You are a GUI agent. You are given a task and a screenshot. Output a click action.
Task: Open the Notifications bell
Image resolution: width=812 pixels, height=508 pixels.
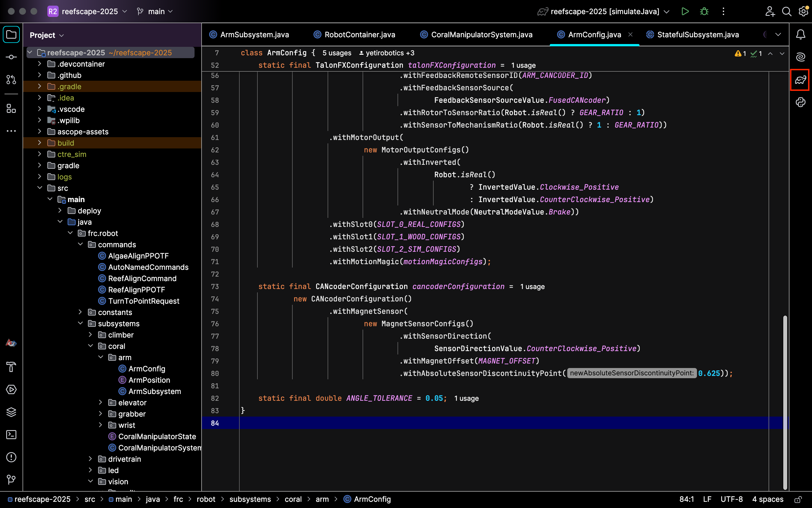click(801, 35)
